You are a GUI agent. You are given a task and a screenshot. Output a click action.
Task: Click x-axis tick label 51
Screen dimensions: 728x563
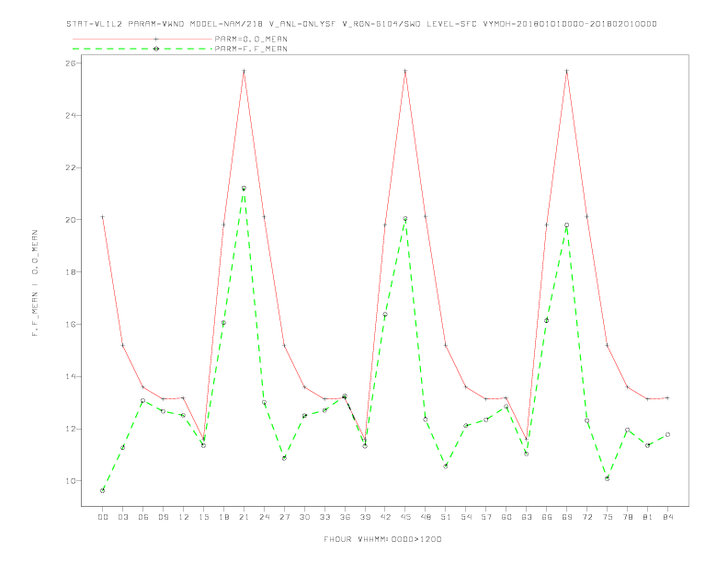click(446, 517)
